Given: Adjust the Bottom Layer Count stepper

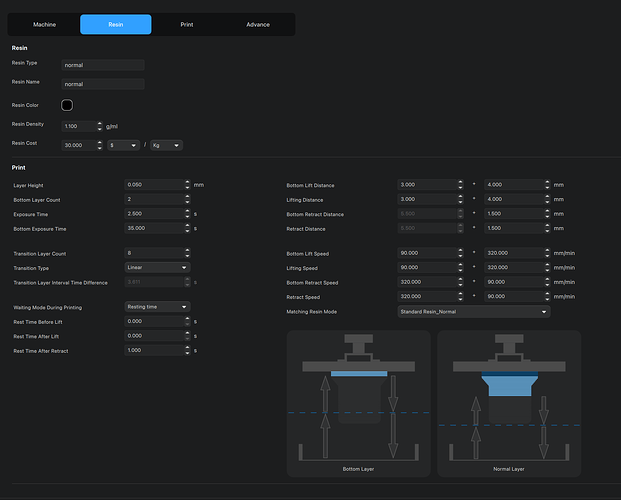Looking at the screenshot, I should (x=187, y=199).
